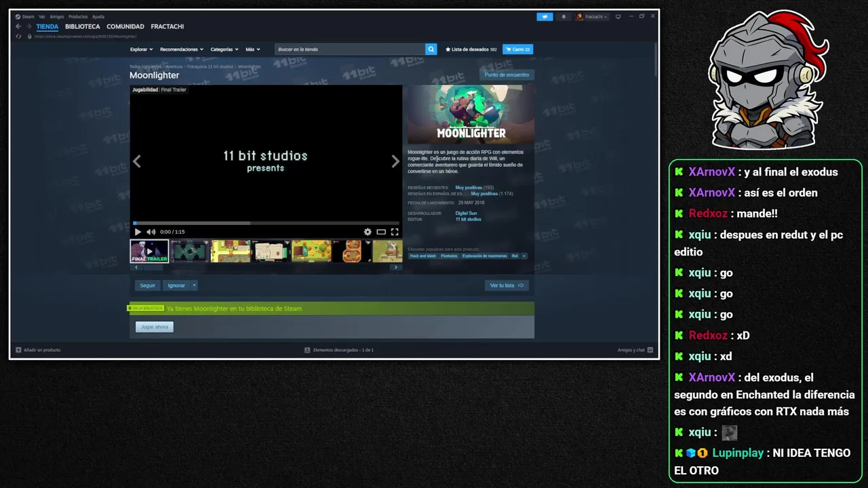Show next media with right arrow overlay
Image resolution: width=868 pixels, height=488 pixels.
click(395, 161)
